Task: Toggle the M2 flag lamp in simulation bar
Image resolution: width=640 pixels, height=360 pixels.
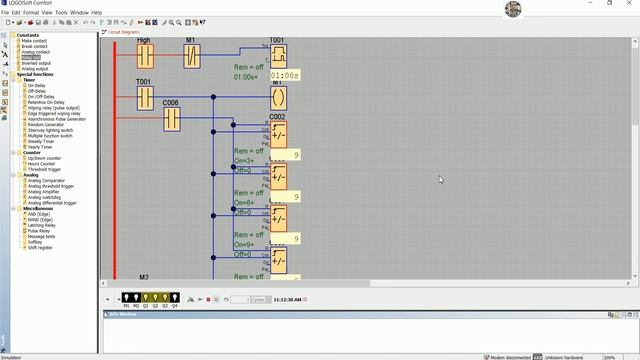Action: click(136, 298)
